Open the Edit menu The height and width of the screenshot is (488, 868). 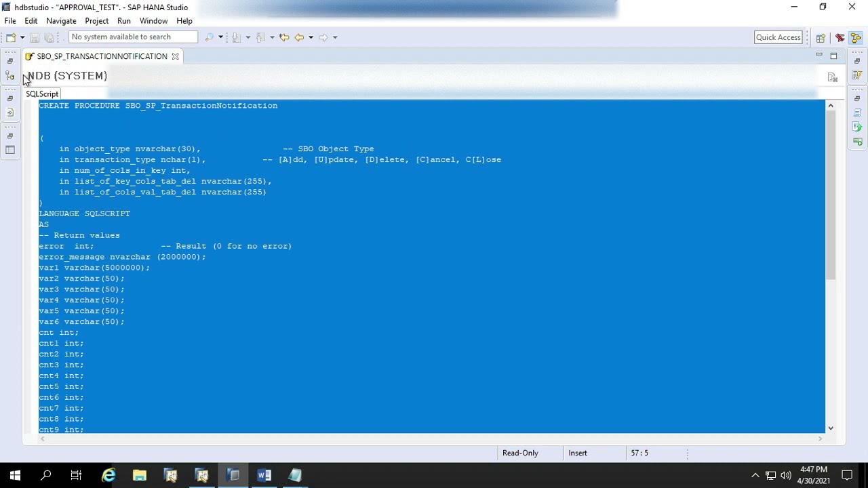click(x=31, y=21)
